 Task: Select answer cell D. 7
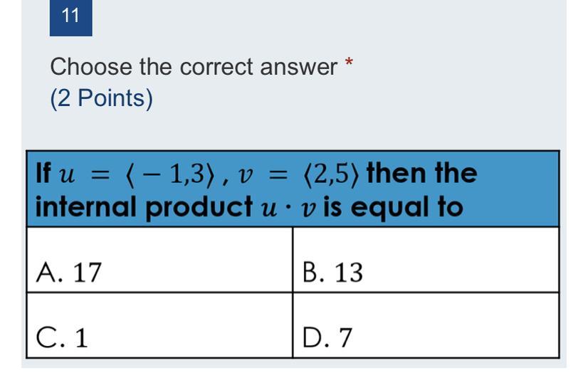(x=426, y=325)
